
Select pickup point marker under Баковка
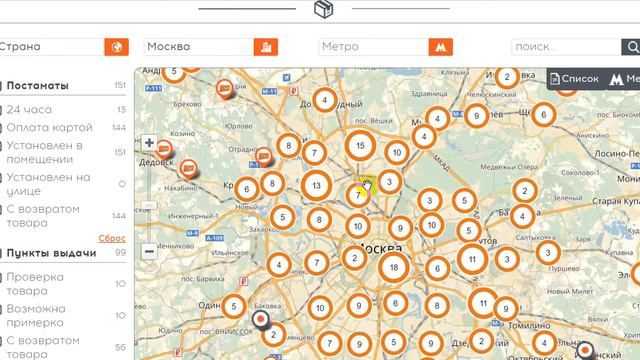[260, 320]
